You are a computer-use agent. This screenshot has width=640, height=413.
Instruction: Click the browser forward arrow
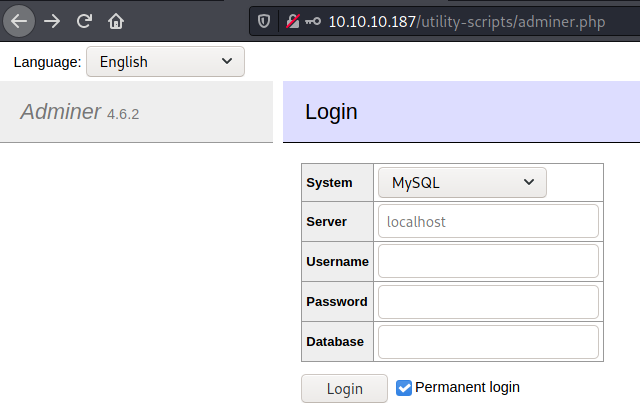click(x=52, y=20)
